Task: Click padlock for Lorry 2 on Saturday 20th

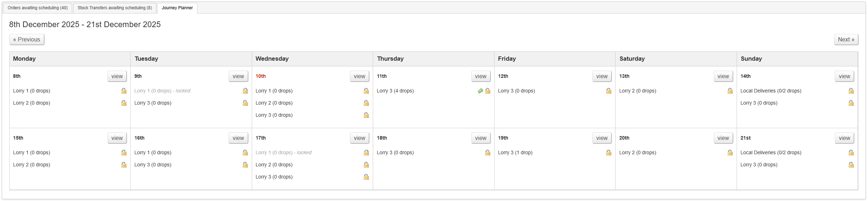Action: (x=730, y=153)
